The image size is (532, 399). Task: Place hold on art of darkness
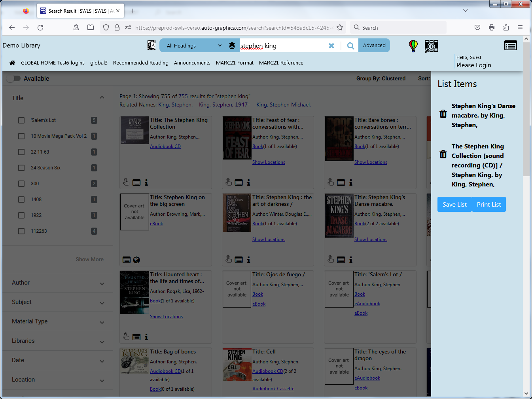pyautogui.click(x=229, y=259)
